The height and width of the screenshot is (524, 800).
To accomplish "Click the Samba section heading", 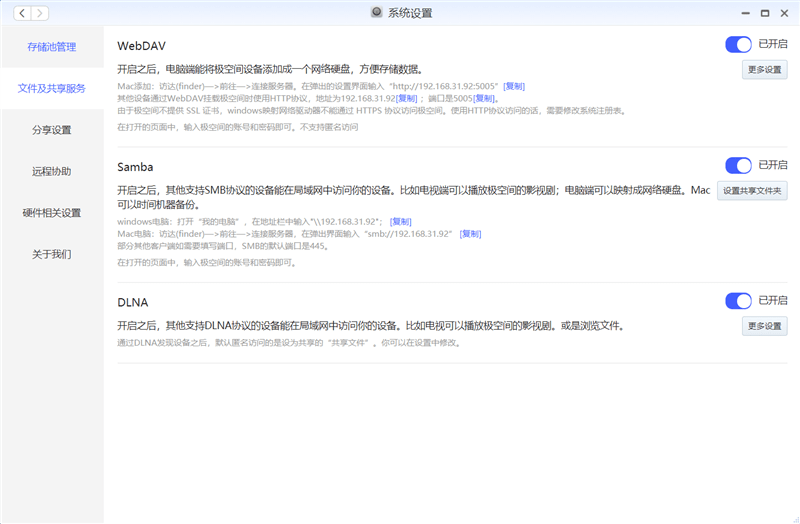I will (x=135, y=167).
